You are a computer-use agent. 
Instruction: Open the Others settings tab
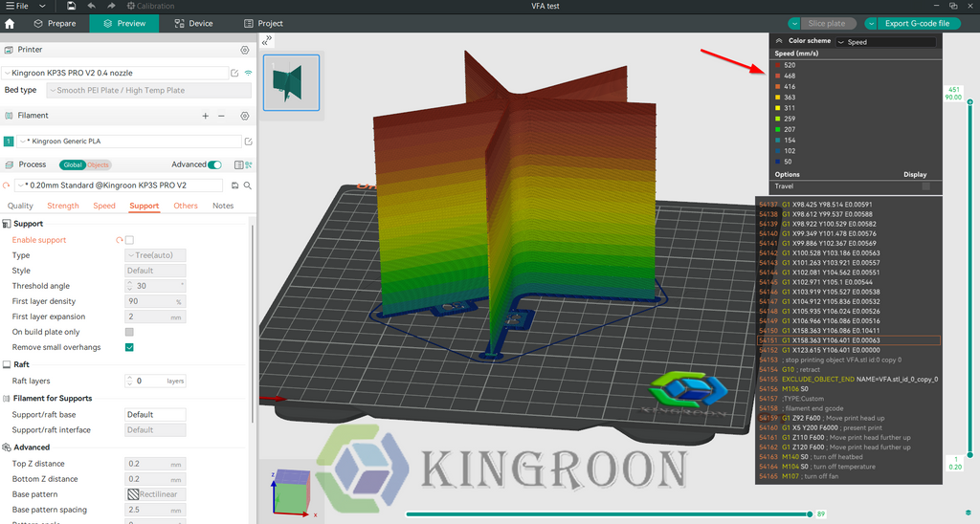pos(186,207)
